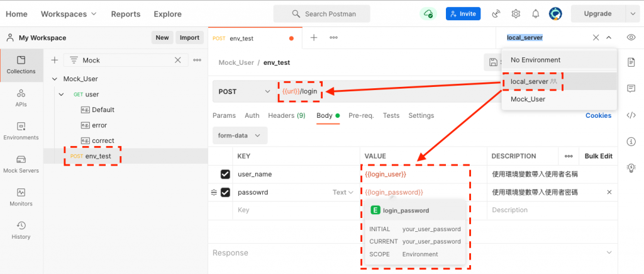Image resolution: width=644 pixels, height=274 pixels.
Task: Open the settings gear icon
Action: click(x=516, y=14)
